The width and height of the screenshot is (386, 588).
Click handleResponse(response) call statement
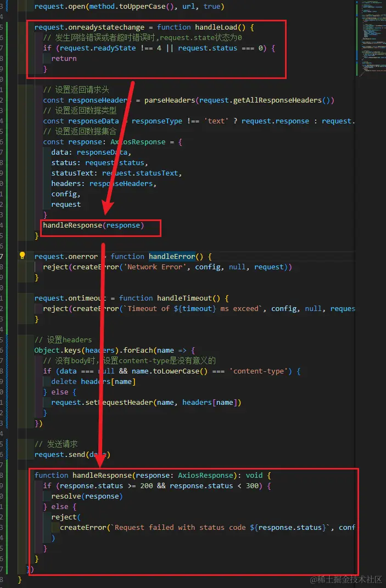93,225
